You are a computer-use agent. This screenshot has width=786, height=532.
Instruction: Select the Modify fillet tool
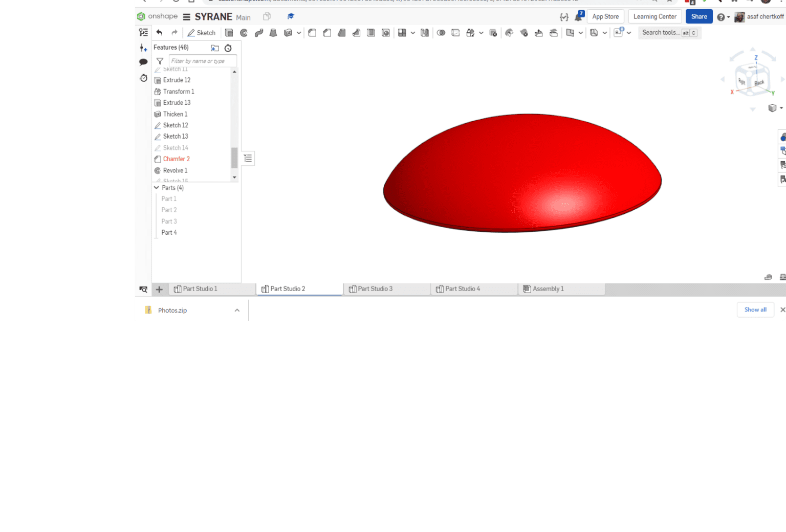pos(509,33)
